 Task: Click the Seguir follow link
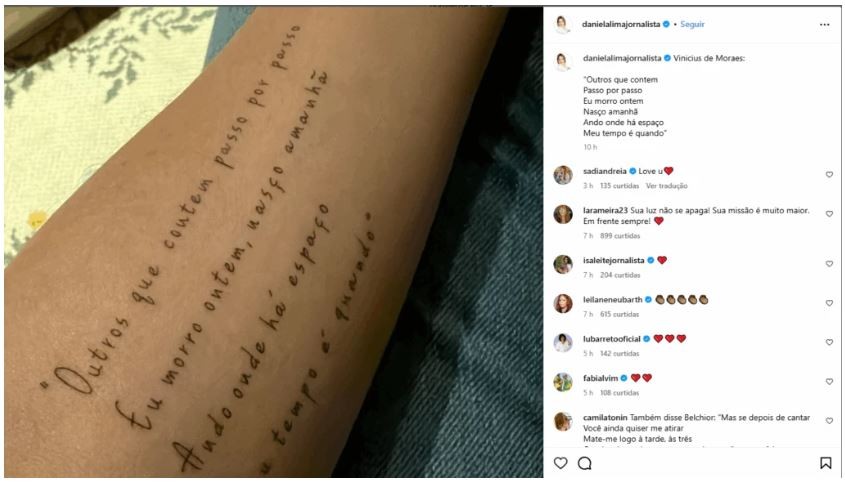pos(692,24)
